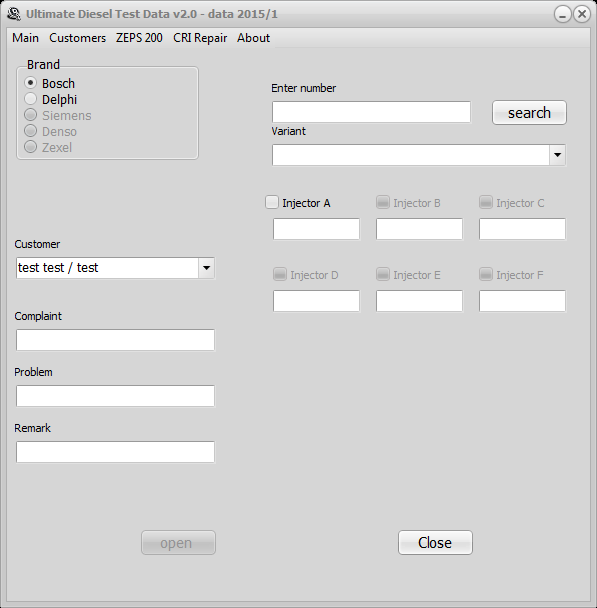Tick the Injector C checkbox
Viewport: 597px width, 608px height.
(x=486, y=202)
